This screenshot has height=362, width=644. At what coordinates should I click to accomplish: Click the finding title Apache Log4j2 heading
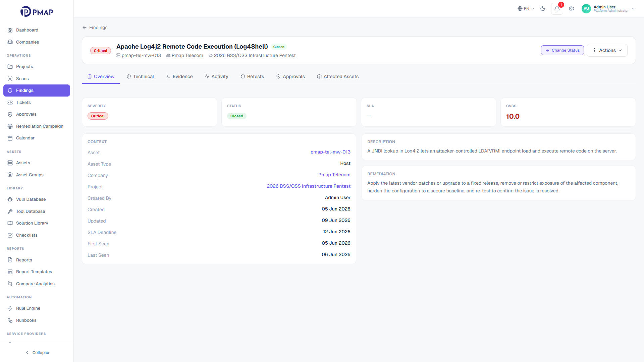coord(192,47)
